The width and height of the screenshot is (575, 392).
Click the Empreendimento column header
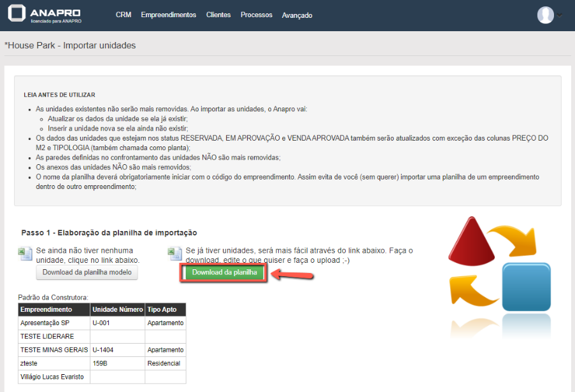[x=54, y=309]
